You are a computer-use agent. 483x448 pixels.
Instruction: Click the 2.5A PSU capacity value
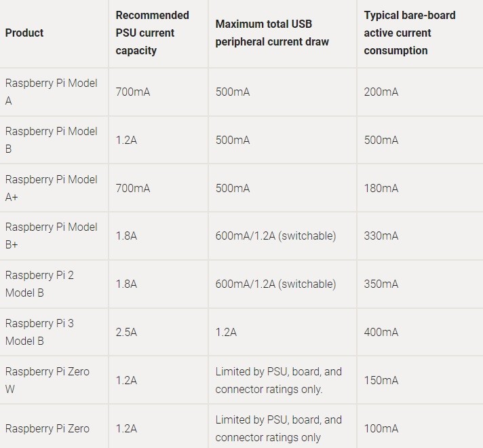point(126,332)
